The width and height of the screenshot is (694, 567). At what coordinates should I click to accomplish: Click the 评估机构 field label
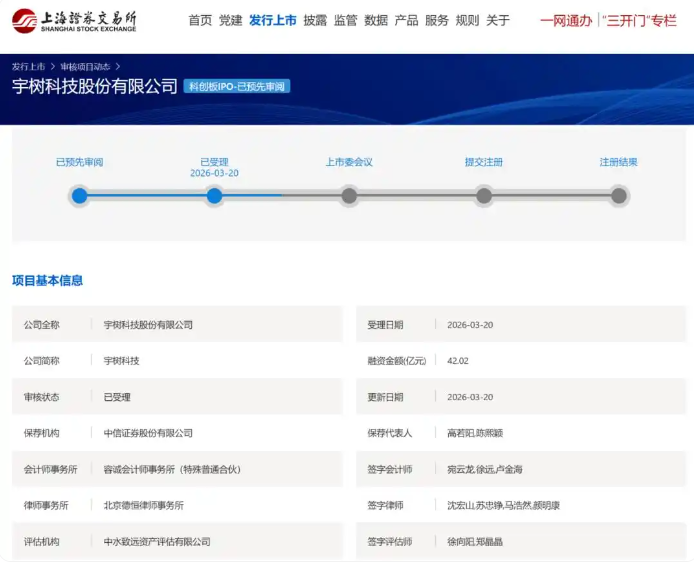coord(42,542)
